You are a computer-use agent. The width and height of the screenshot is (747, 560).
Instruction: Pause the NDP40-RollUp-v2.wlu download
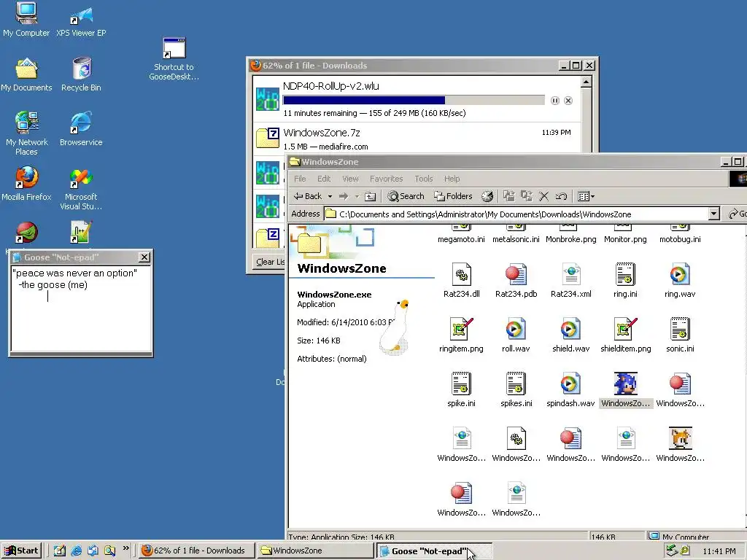(x=555, y=101)
